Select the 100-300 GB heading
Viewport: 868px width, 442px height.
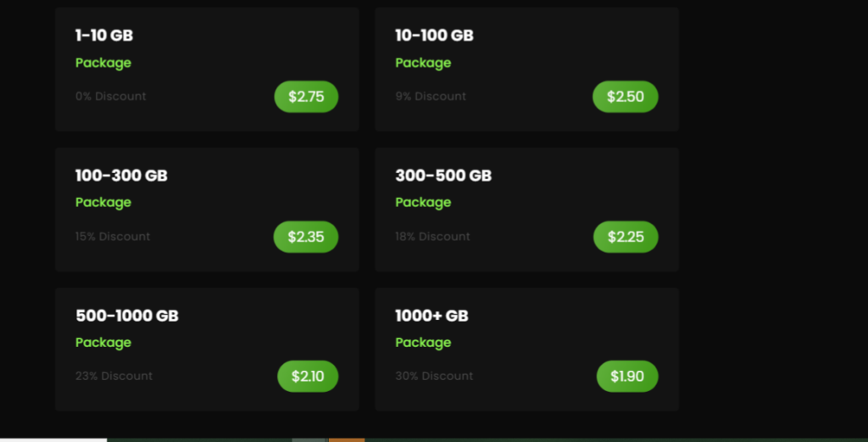(x=121, y=176)
